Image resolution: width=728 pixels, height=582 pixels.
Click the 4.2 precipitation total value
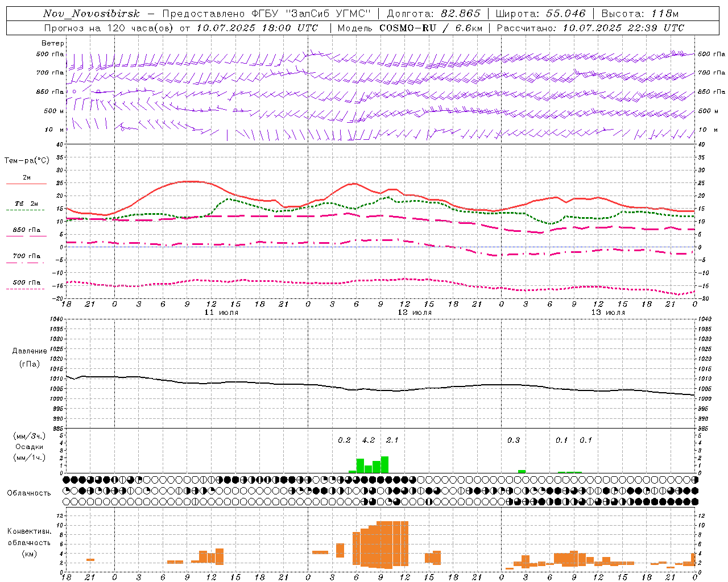point(369,440)
